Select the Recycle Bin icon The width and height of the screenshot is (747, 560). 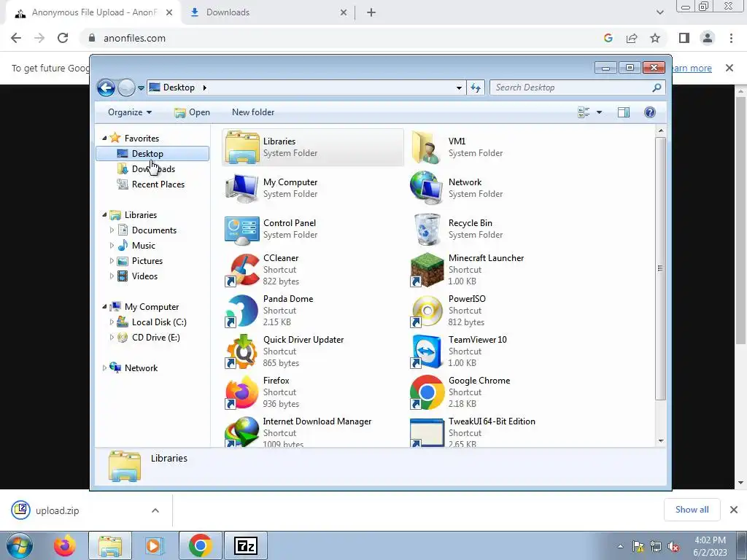coord(427,229)
